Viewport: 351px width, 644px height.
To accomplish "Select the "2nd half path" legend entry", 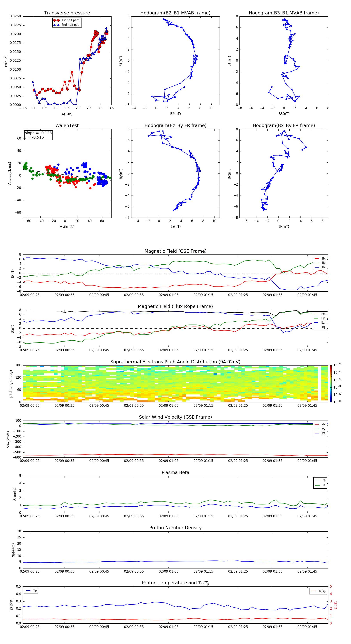I will coord(67,25).
